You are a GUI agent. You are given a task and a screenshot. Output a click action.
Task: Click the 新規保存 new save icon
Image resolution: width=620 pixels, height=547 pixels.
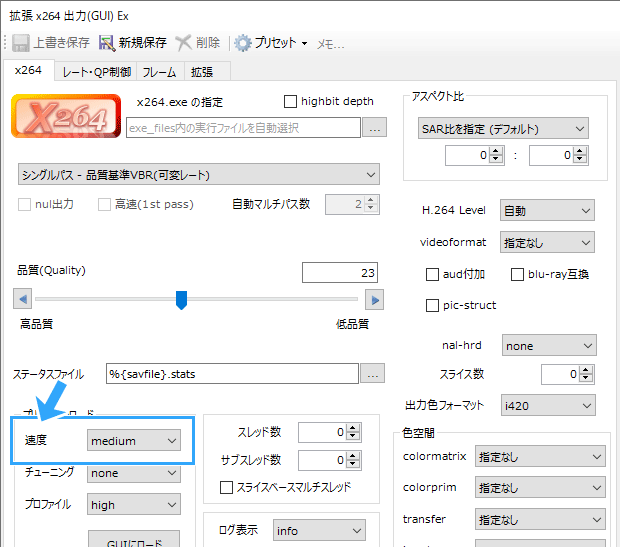[x=107, y=43]
